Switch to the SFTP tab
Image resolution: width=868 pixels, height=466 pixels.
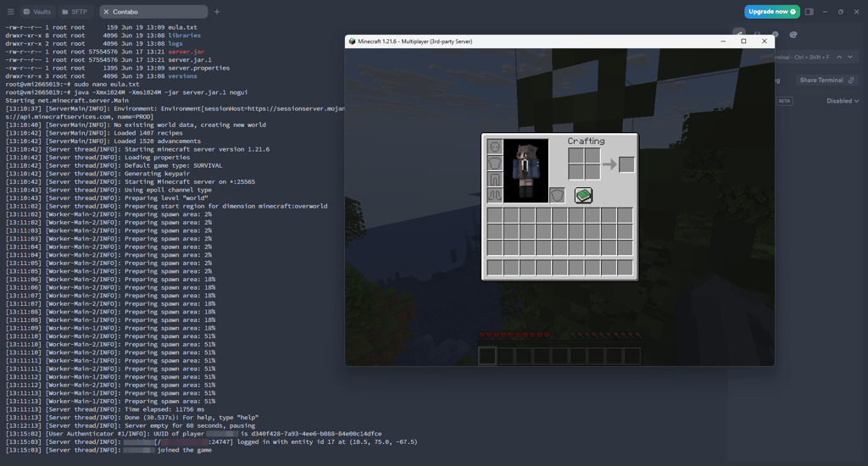[75, 12]
